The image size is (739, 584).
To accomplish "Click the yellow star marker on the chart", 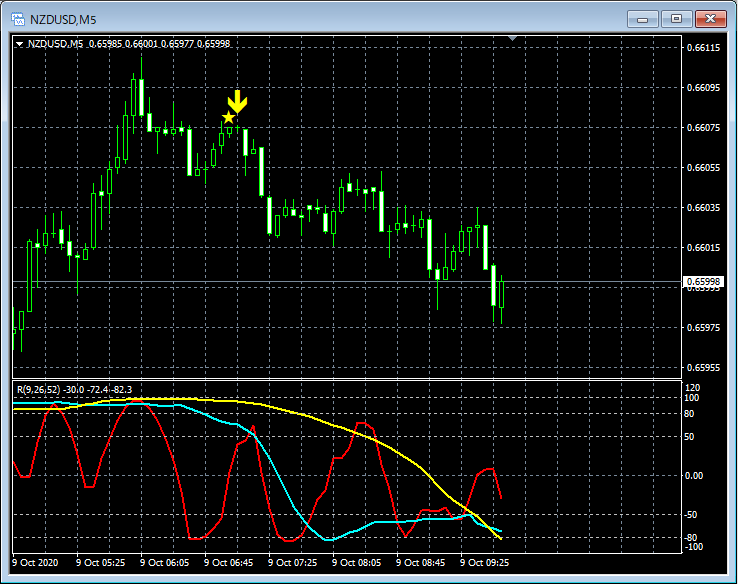I will (x=228, y=117).
